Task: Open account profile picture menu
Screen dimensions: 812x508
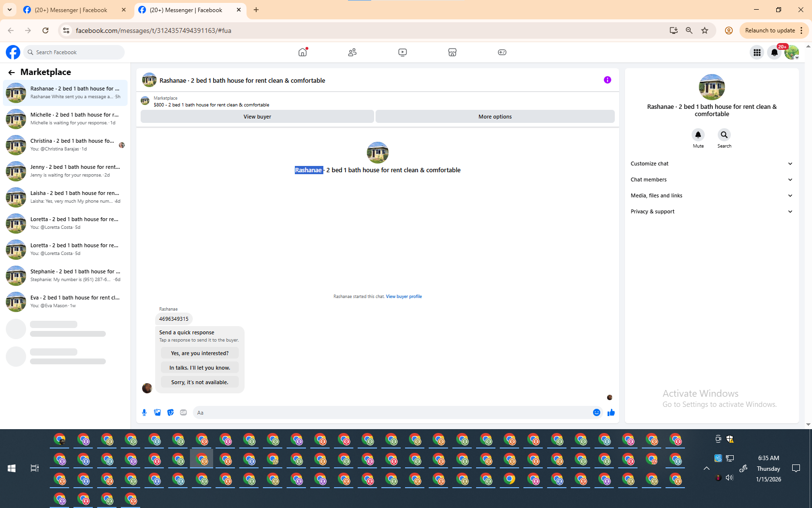Action: (x=792, y=52)
